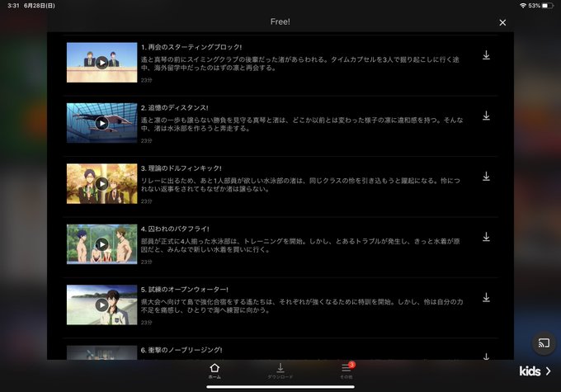561x392 pixels.
Task: Download episode 3 理論のドルフィンキック!
Action: click(x=486, y=176)
